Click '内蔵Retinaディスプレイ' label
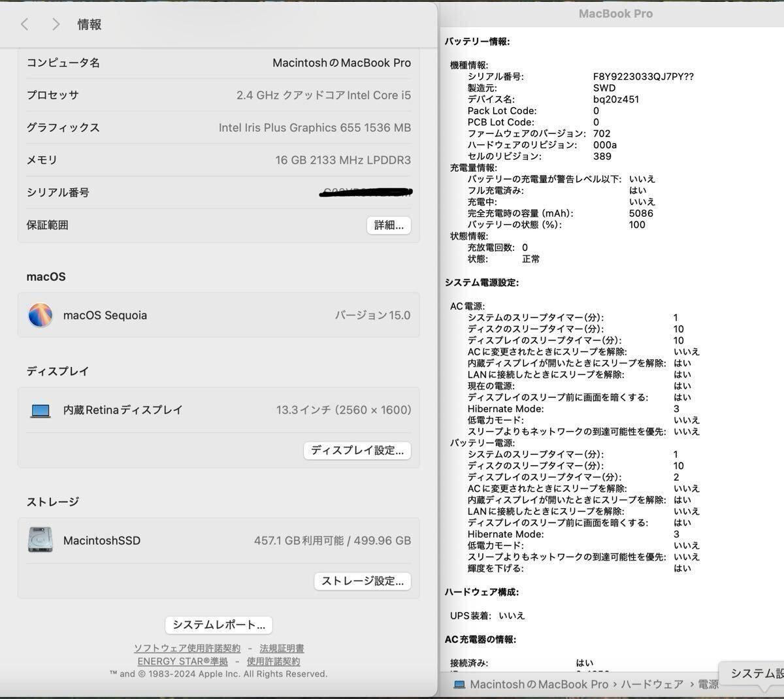The width and height of the screenshot is (784, 699). [123, 410]
